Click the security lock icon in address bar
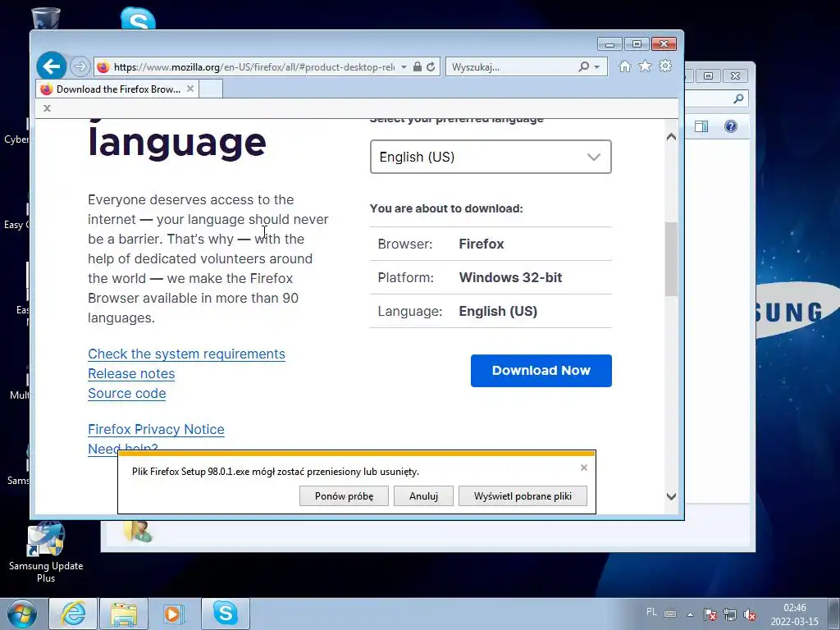Image resolution: width=840 pixels, height=630 pixels. [418, 67]
